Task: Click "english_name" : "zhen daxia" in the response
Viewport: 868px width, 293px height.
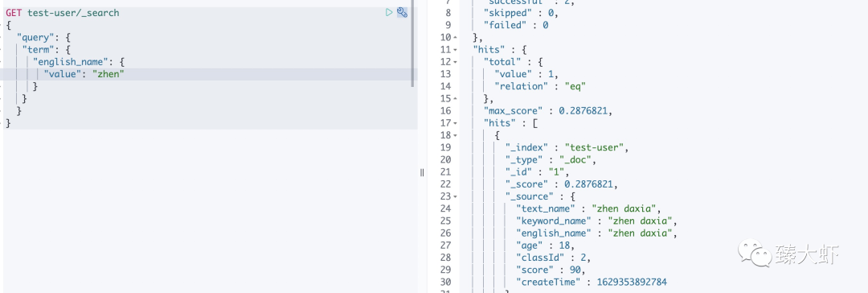Action: (x=596, y=233)
